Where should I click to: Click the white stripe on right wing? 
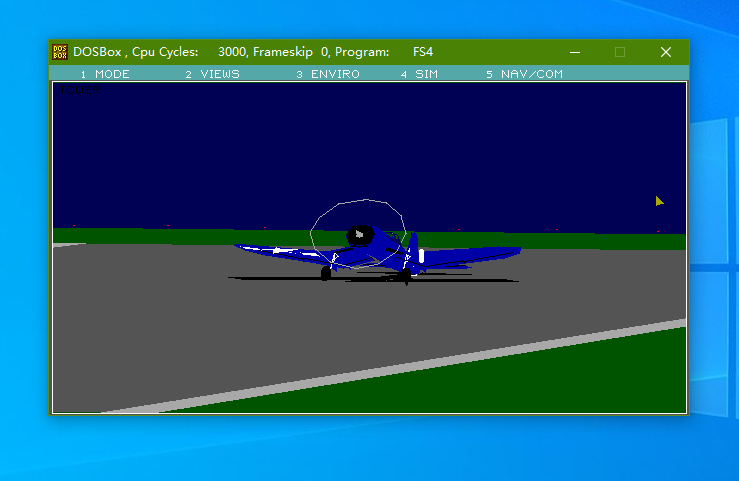(421, 256)
